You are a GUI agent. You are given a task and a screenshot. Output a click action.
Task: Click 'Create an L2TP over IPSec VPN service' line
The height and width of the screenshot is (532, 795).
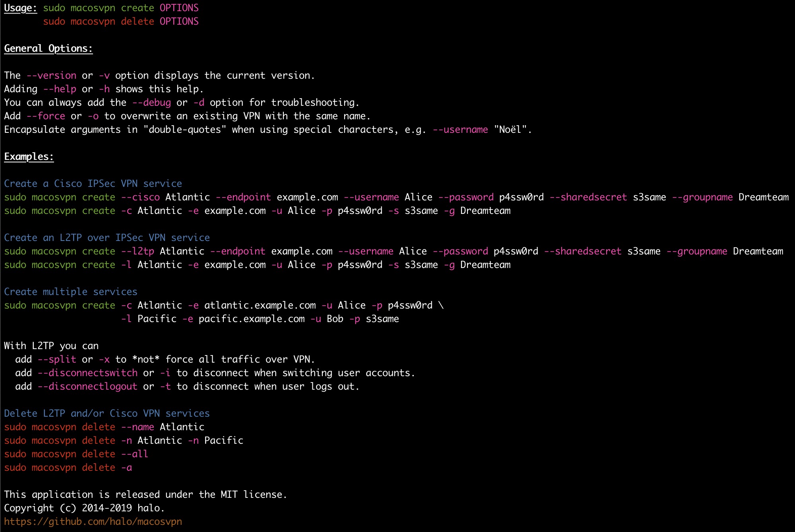point(107,238)
